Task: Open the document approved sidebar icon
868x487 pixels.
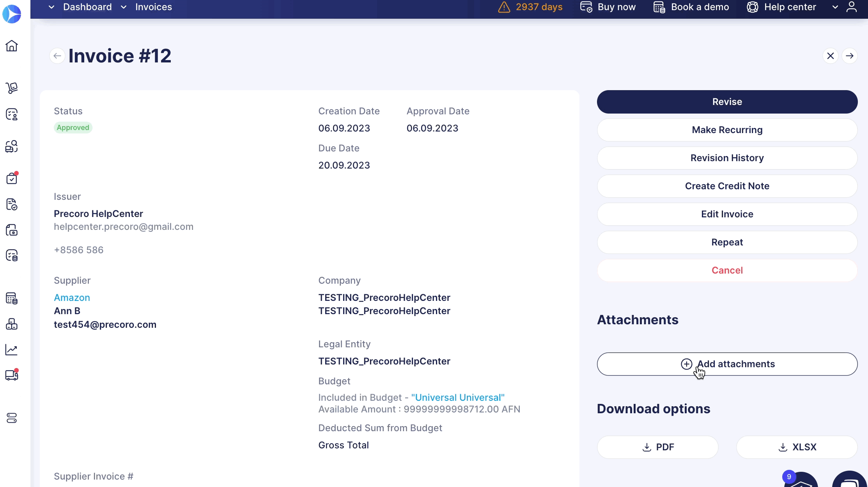Action: [x=12, y=204]
